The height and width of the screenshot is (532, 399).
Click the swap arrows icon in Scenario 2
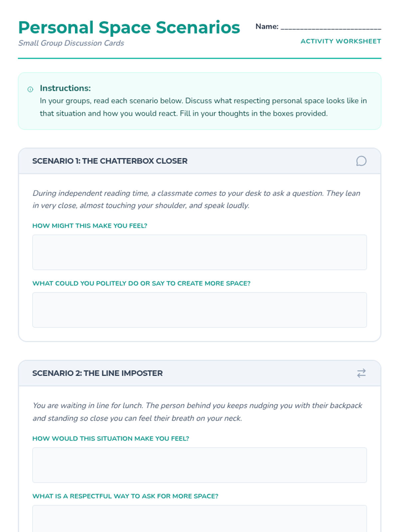pyautogui.click(x=361, y=373)
